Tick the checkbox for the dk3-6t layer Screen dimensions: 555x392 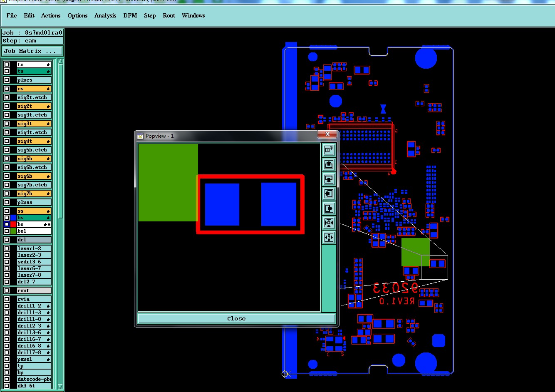tap(7, 386)
